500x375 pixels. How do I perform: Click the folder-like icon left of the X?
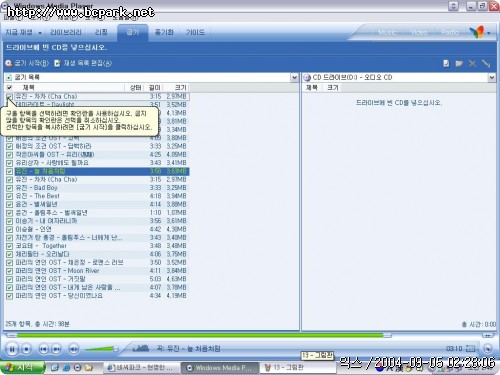[x=459, y=63]
